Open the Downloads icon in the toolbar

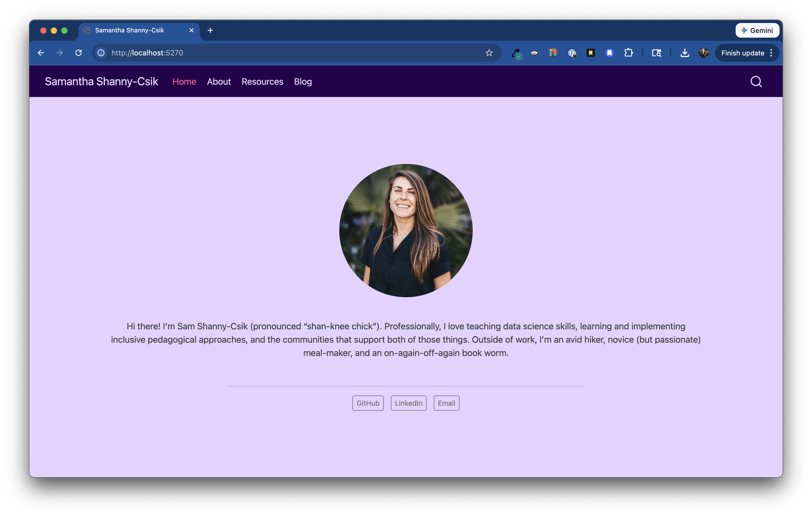pyautogui.click(x=685, y=53)
